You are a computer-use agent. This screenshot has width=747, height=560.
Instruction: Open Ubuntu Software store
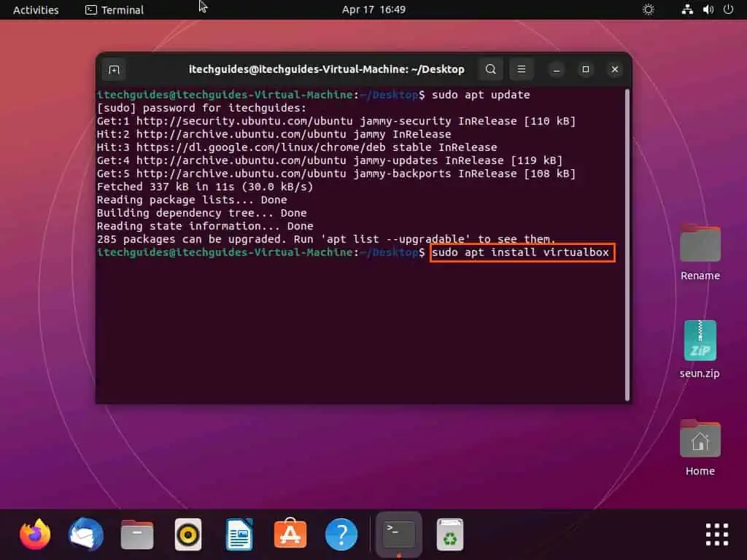tap(290, 534)
